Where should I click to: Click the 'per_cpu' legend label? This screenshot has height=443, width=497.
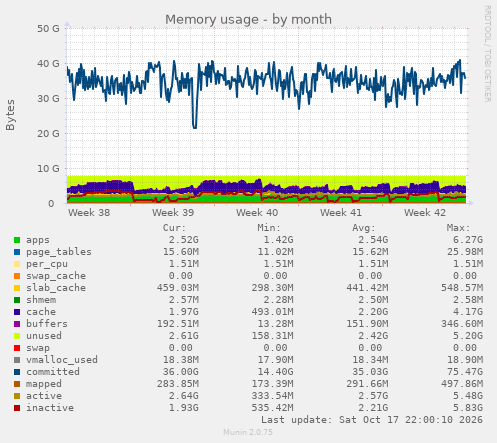47,264
